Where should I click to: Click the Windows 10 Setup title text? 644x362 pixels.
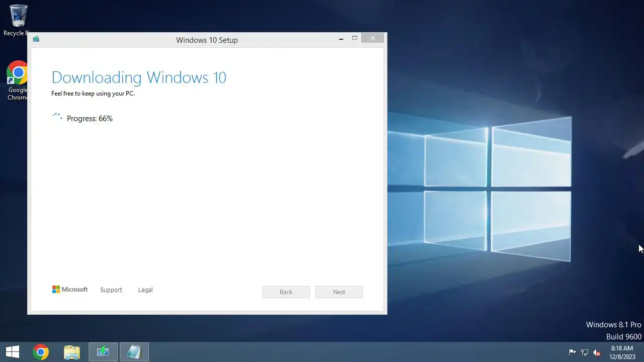(x=207, y=40)
